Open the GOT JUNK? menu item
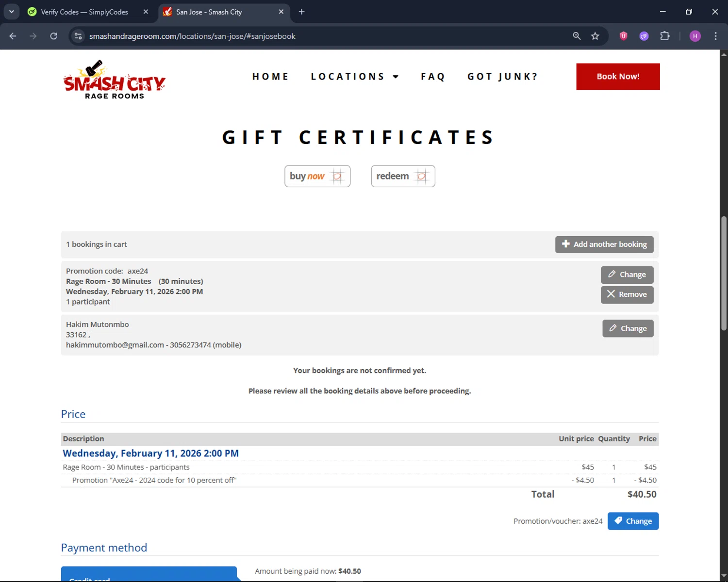The width and height of the screenshot is (728, 582). tap(502, 77)
